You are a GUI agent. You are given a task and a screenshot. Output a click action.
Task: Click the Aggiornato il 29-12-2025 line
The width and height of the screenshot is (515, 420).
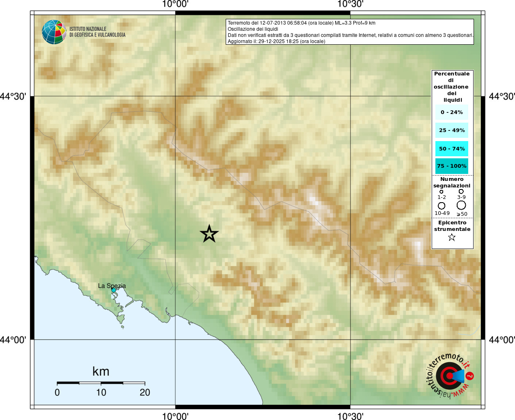(277, 41)
